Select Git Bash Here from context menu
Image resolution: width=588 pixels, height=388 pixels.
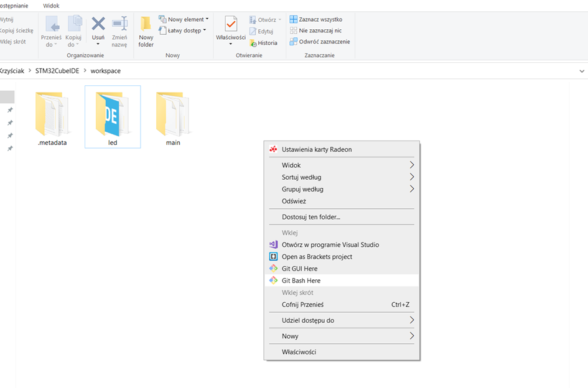point(301,280)
